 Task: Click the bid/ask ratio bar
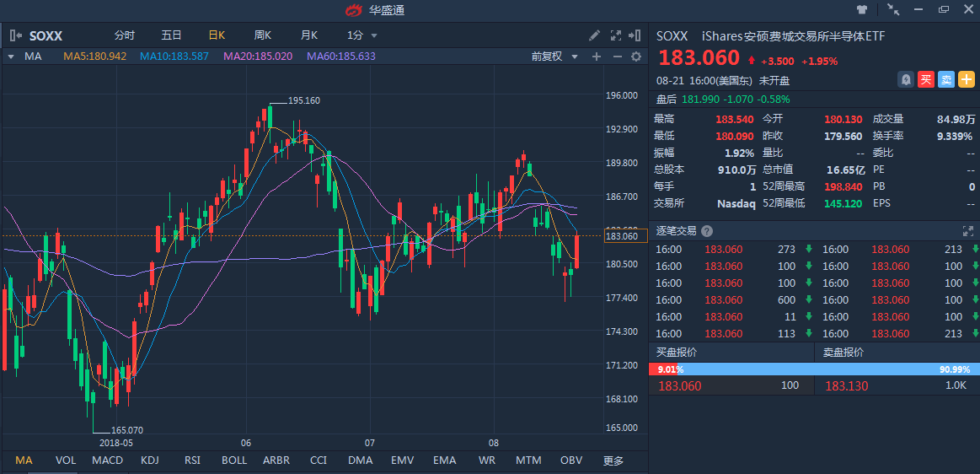tap(814, 369)
